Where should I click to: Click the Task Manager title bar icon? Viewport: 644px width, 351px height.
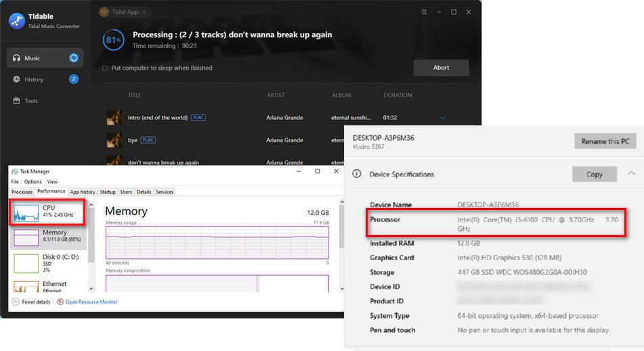tap(15, 171)
